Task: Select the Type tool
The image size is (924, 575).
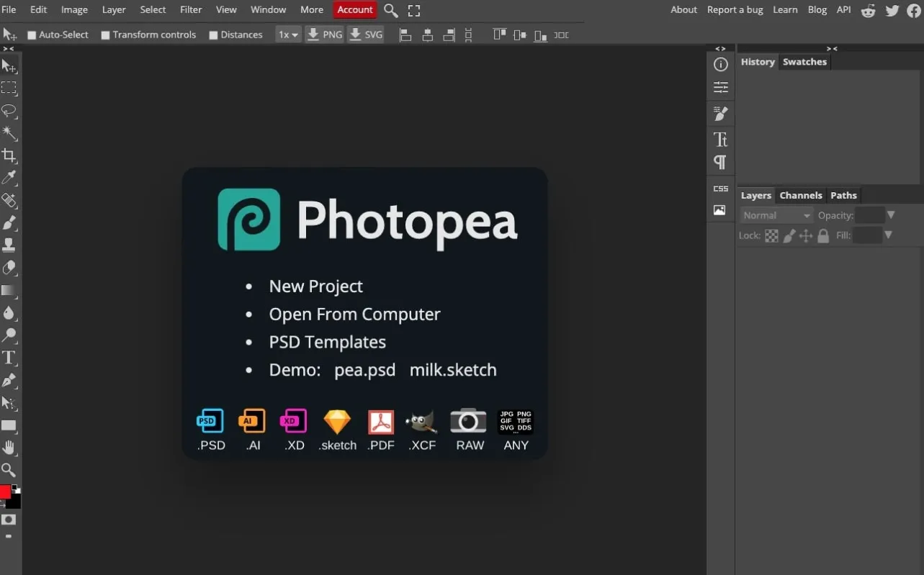Action: (x=9, y=358)
